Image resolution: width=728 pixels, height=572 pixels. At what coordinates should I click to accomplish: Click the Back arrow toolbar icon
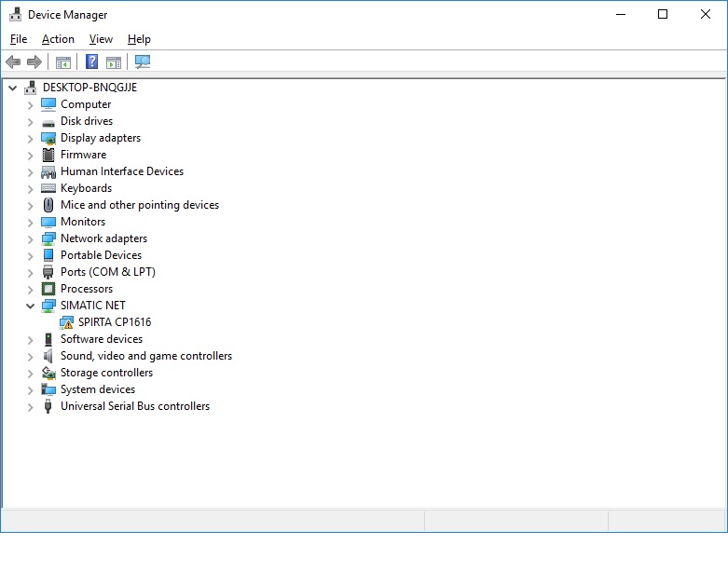tap(13, 61)
